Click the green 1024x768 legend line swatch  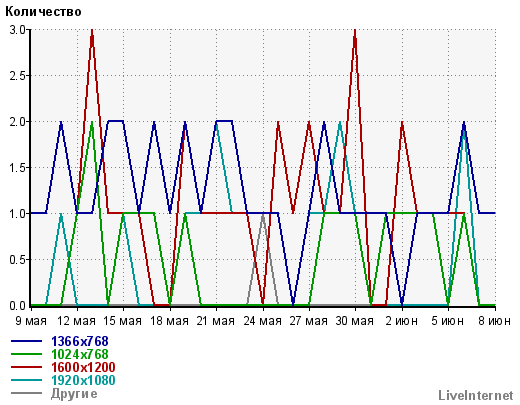coord(27,354)
